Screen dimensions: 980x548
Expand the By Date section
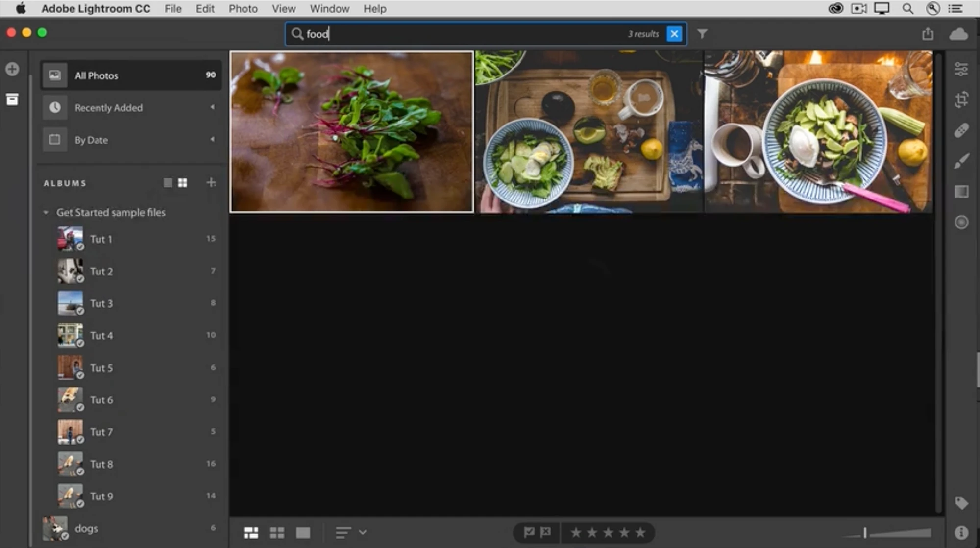pyautogui.click(x=213, y=140)
